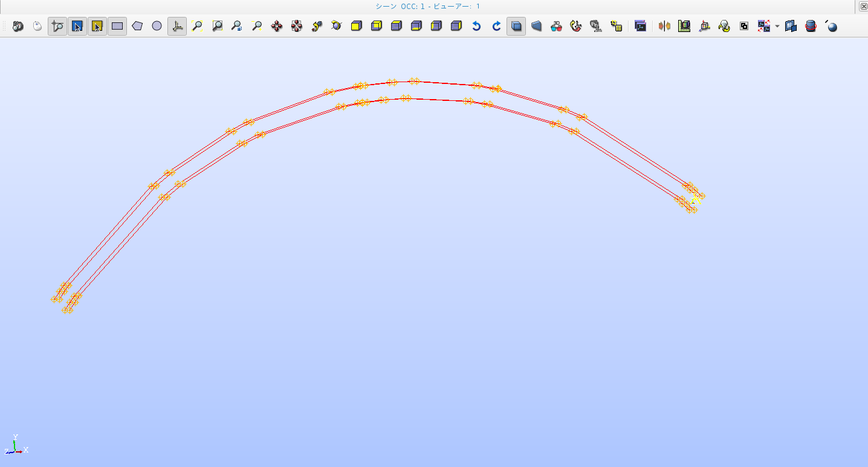Rotate the view counter-clockwise

476,26
